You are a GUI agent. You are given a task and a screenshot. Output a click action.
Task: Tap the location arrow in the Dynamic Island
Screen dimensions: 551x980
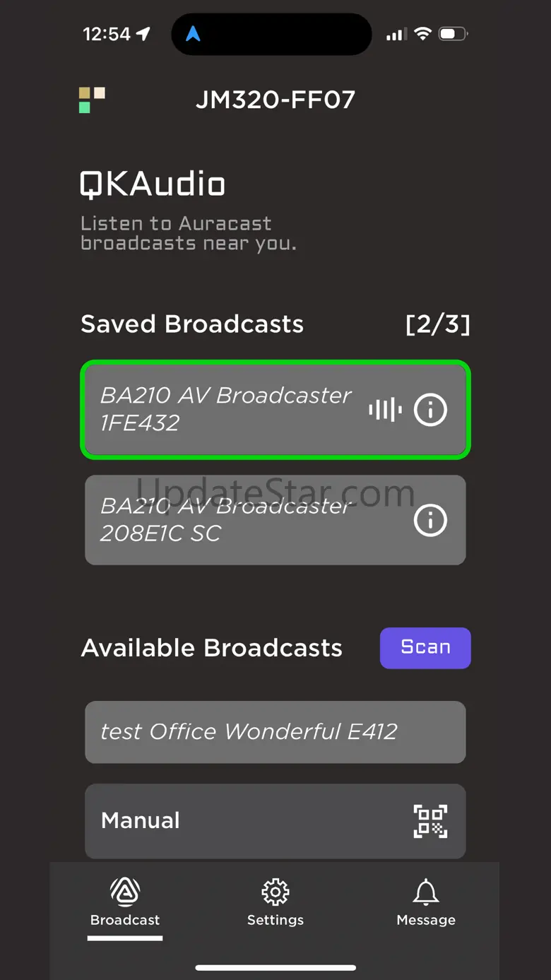tap(193, 34)
